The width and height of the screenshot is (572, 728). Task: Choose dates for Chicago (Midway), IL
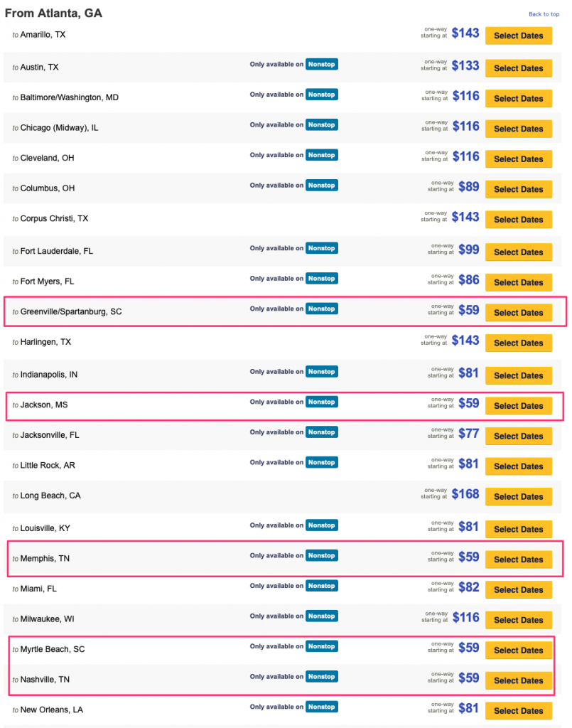point(518,129)
